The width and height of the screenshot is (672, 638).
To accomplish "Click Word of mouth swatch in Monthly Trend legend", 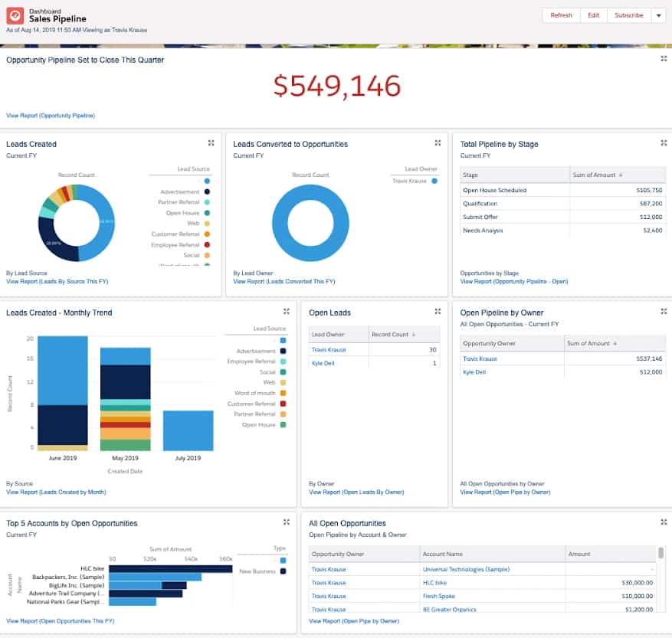I will point(283,393).
